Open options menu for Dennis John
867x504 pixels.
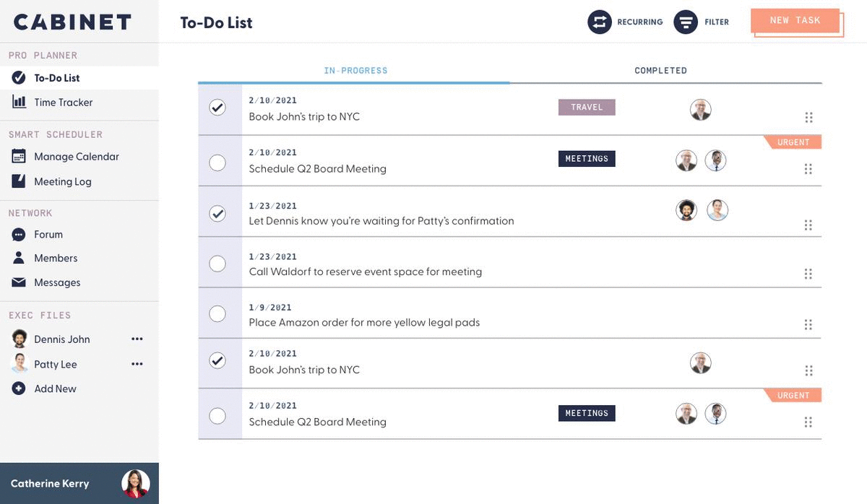coord(137,339)
